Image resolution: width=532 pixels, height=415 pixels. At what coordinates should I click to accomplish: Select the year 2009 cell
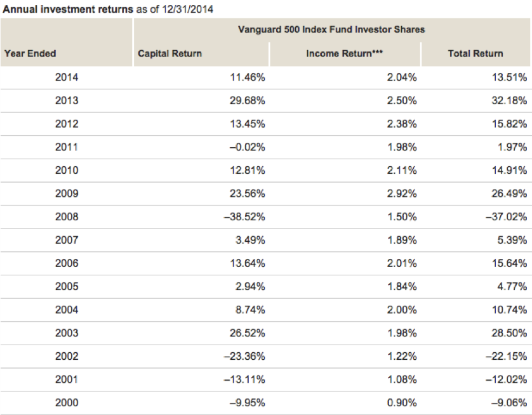click(x=67, y=194)
